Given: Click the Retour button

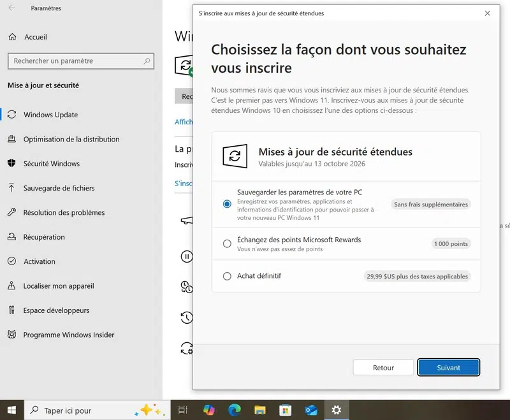Looking at the screenshot, I should [383, 367].
